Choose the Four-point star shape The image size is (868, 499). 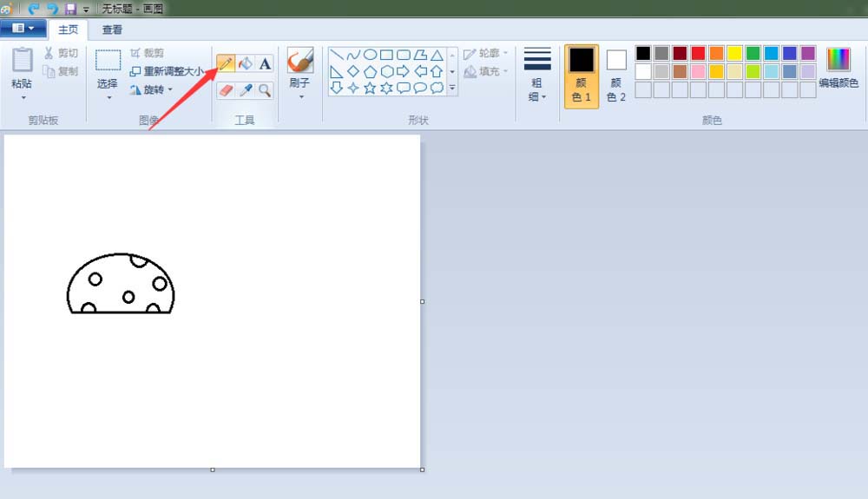coord(353,88)
